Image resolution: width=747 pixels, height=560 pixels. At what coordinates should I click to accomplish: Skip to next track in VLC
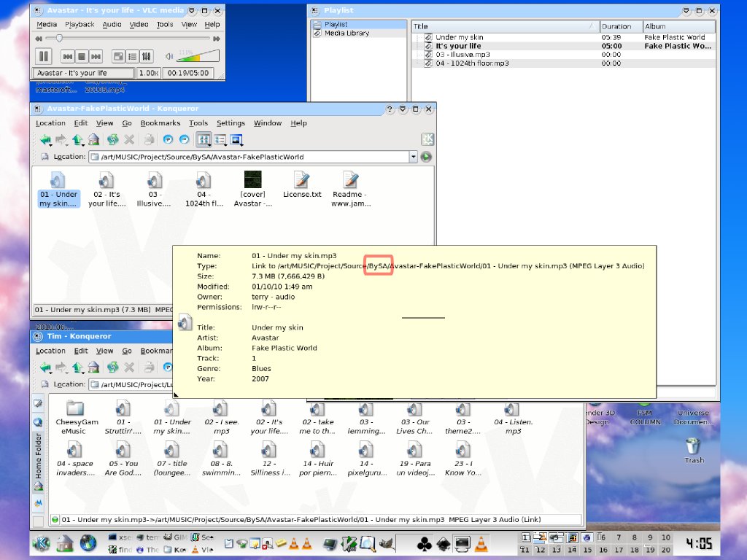click(x=96, y=57)
